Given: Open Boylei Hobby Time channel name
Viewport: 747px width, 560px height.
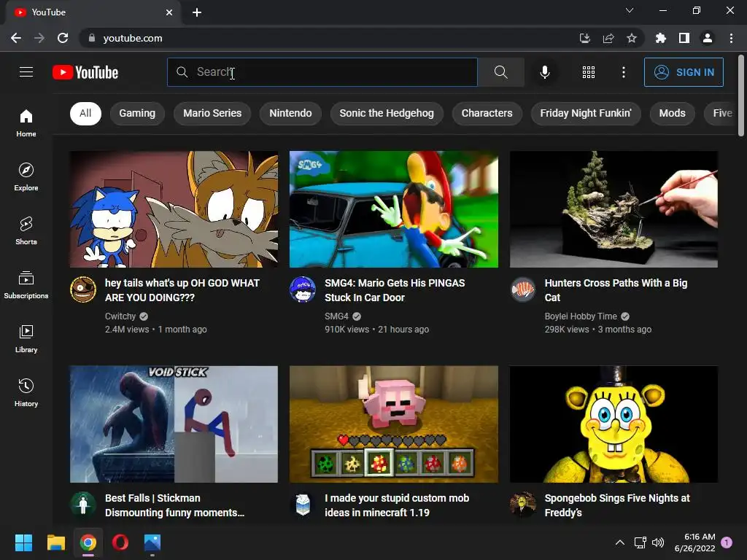Looking at the screenshot, I should pos(581,316).
